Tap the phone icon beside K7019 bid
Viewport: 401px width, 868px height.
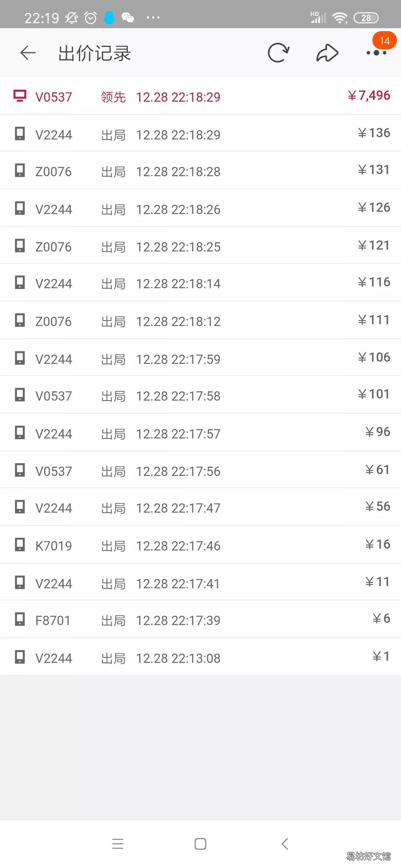coord(20,545)
